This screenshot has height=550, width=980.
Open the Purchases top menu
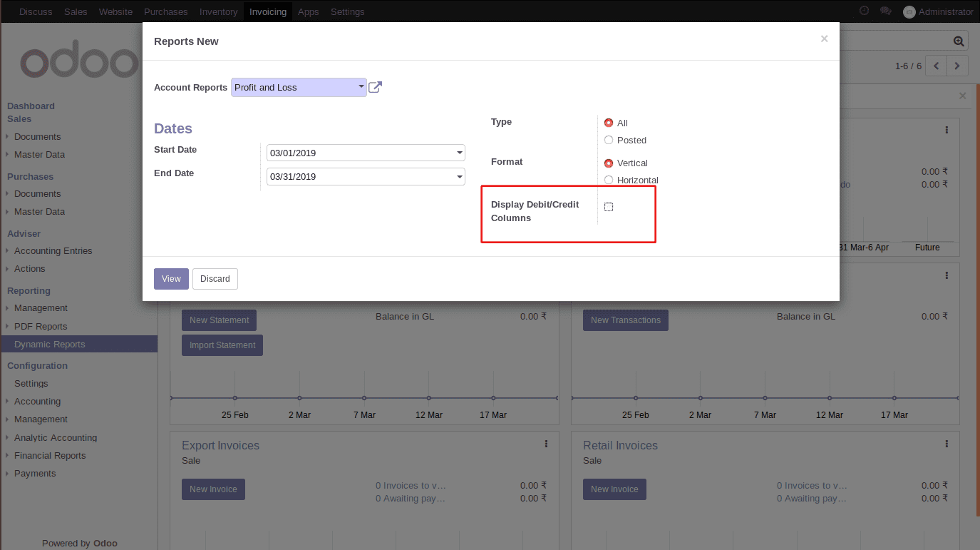(x=166, y=11)
